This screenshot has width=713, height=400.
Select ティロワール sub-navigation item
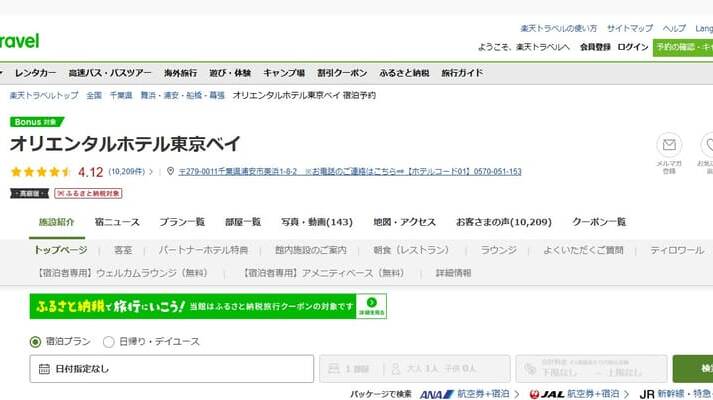(677, 250)
